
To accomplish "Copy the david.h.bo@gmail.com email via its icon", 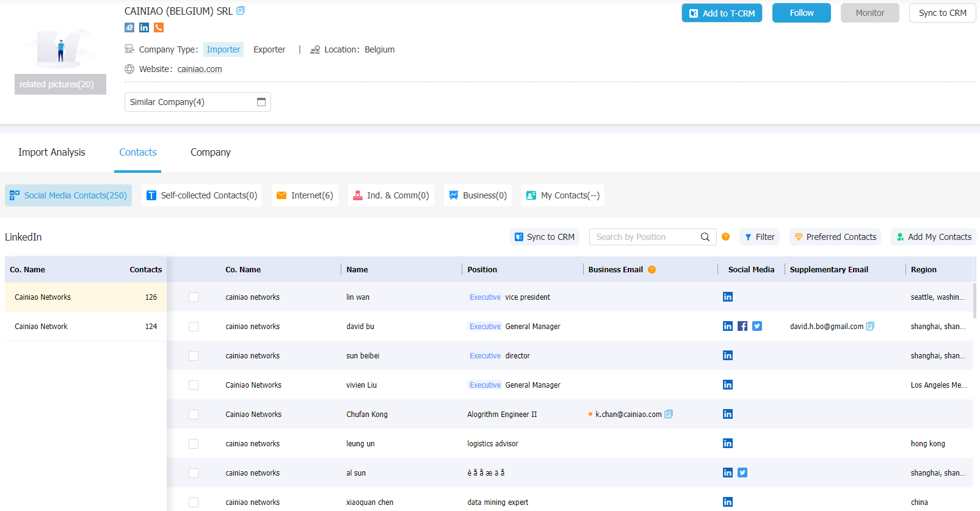I will [x=870, y=326].
